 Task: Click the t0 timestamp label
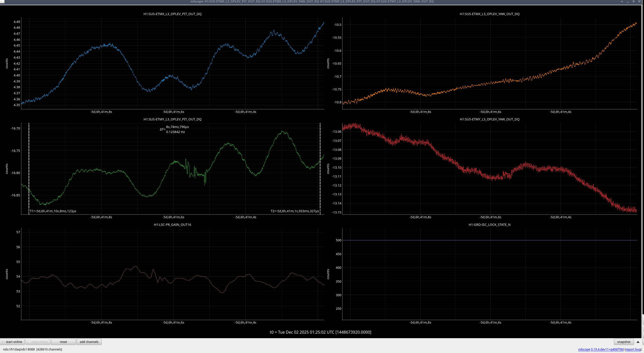(x=320, y=332)
